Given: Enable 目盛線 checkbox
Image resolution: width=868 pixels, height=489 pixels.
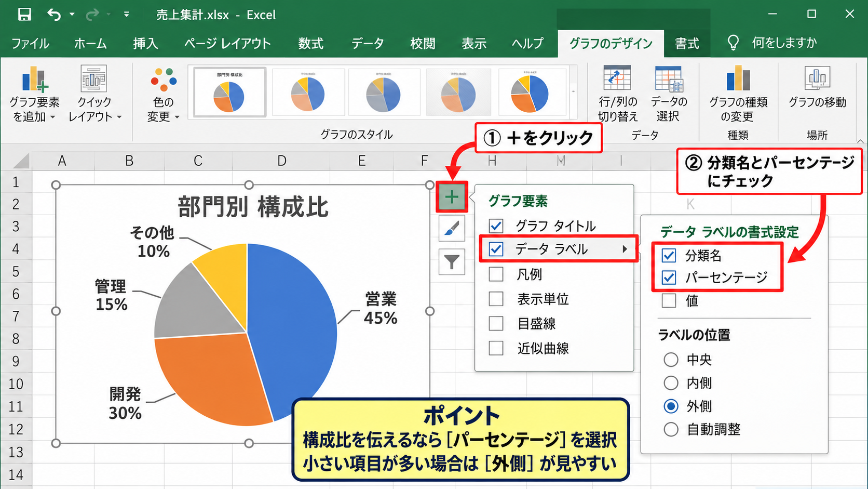Looking at the screenshot, I should pos(496,323).
